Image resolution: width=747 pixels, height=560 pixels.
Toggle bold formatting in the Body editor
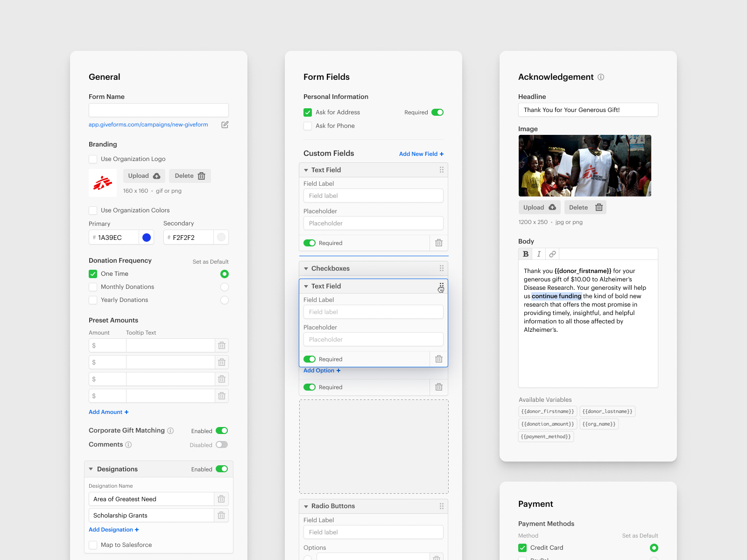point(525,254)
